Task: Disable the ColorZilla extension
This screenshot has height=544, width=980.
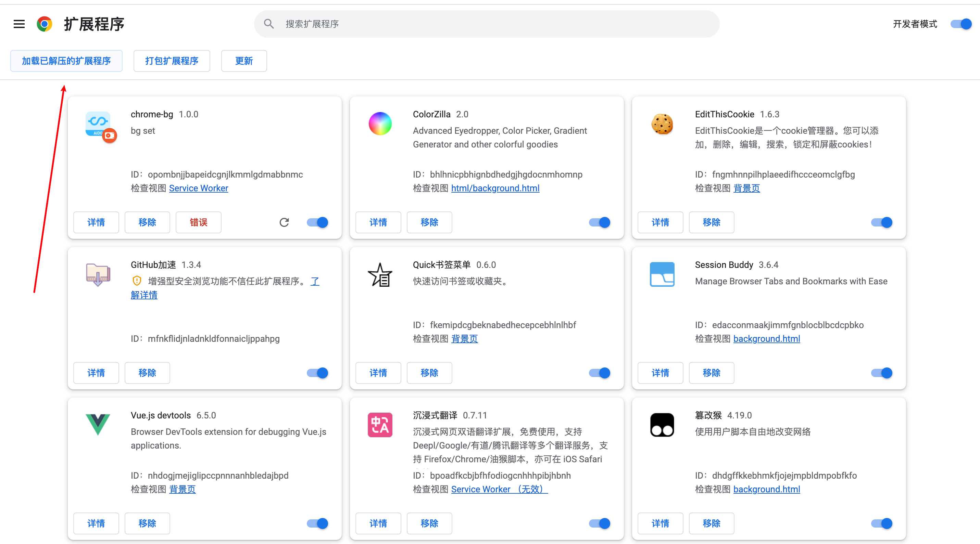Action: [600, 222]
